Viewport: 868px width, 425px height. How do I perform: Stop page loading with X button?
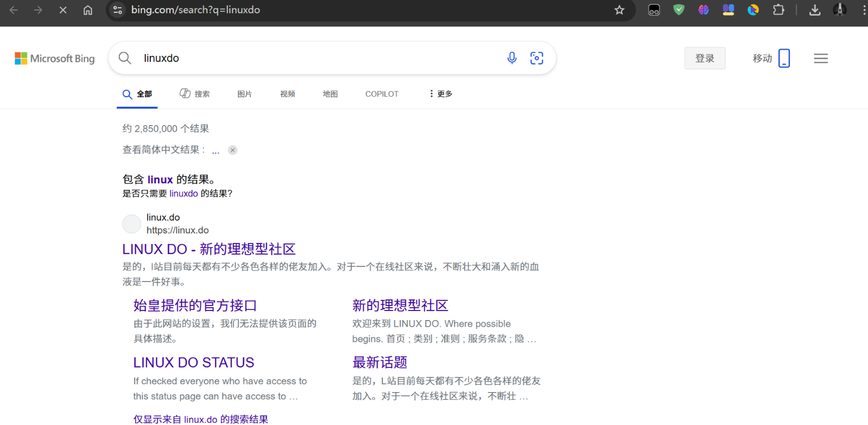tap(63, 10)
